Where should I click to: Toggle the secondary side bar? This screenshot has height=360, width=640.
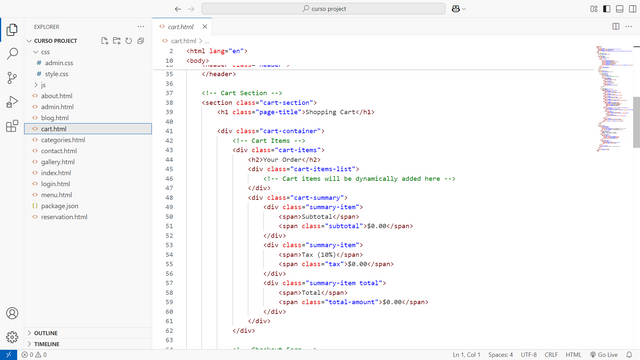coord(633,9)
